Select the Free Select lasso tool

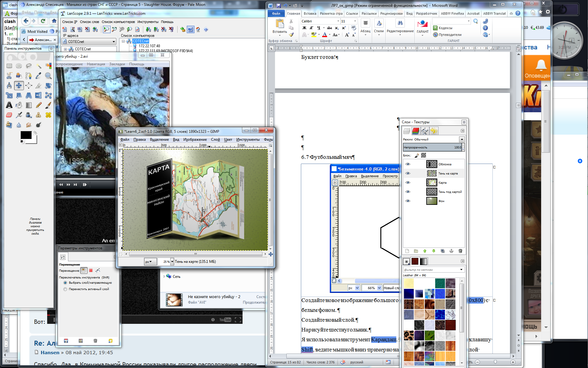pos(29,66)
